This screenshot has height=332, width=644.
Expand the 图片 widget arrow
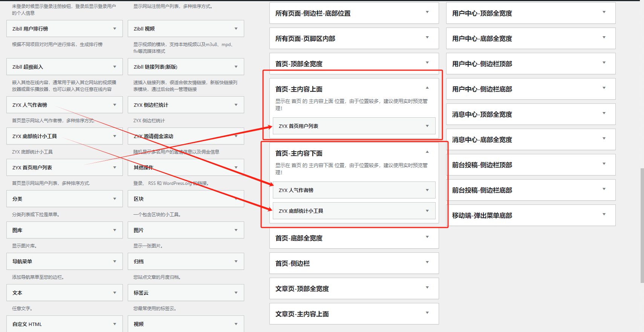(x=236, y=230)
